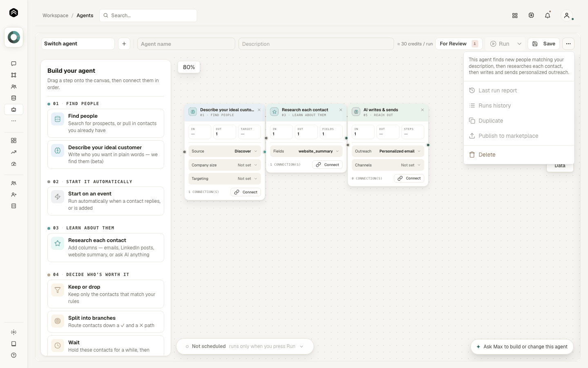The height and width of the screenshot is (368, 588).
Task: Select the Keep or drop step card
Action: pos(106,294)
